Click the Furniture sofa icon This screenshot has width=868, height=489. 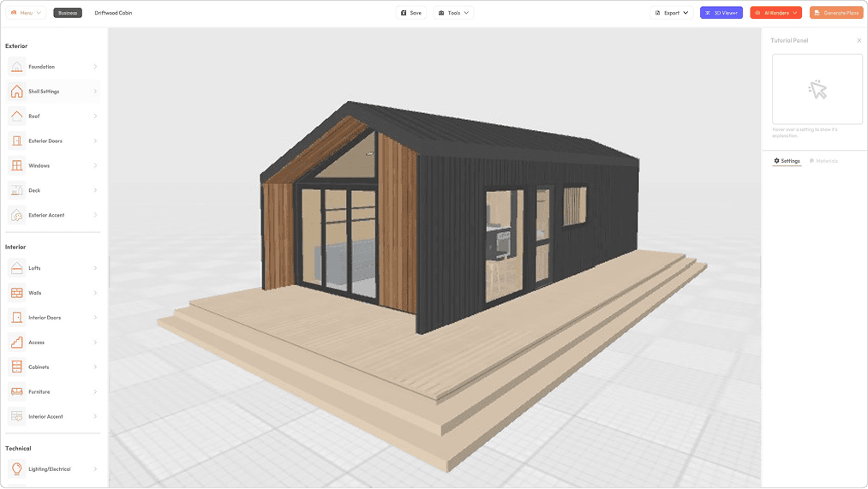pos(16,391)
